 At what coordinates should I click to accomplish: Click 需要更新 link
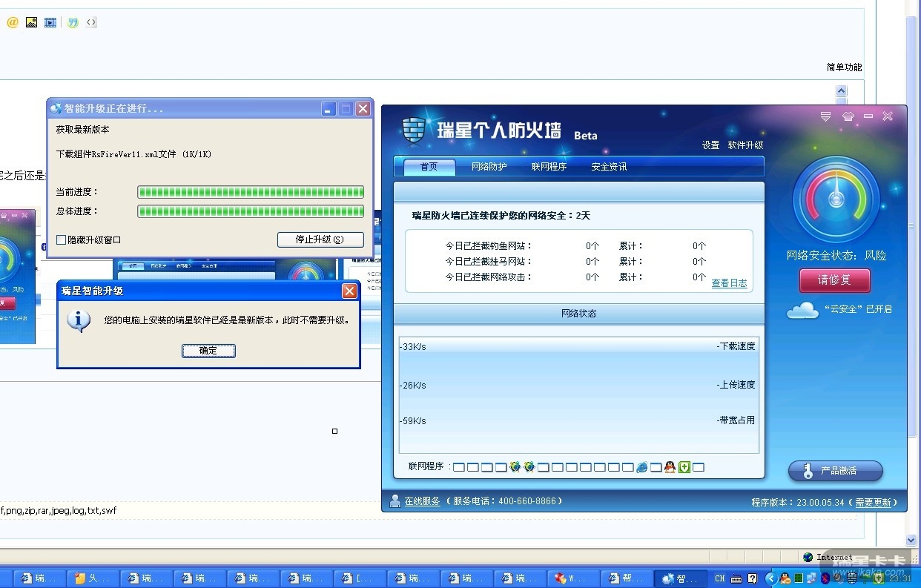click(x=873, y=503)
